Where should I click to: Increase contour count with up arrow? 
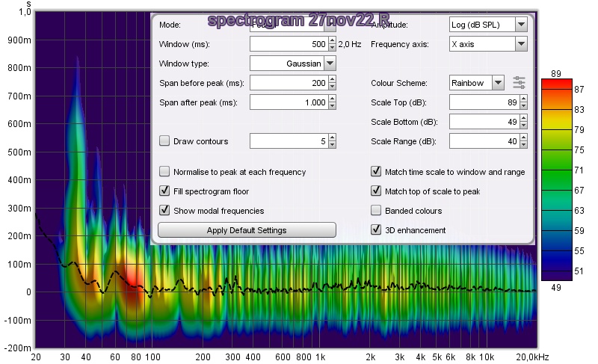(x=332, y=138)
